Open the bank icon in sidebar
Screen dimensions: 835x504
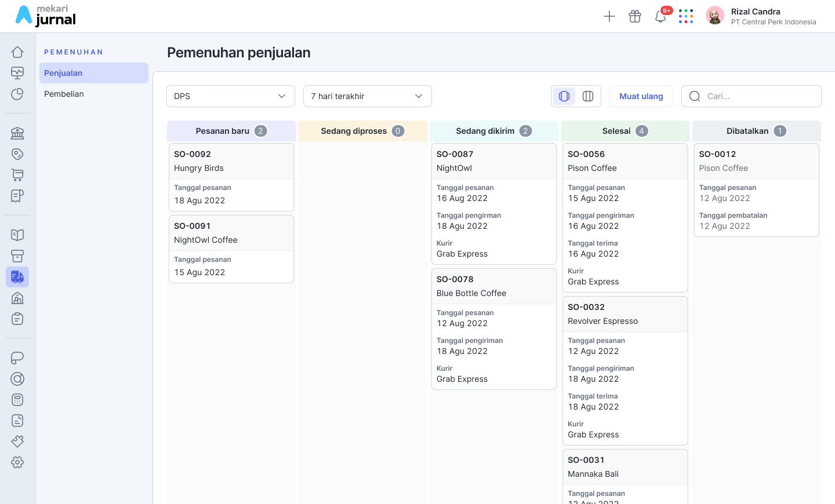coord(17,133)
